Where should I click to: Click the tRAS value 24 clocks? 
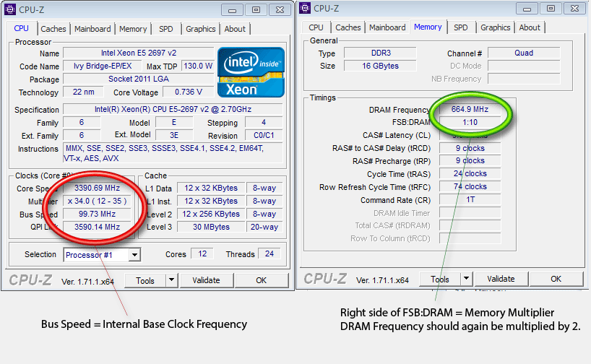point(470,174)
